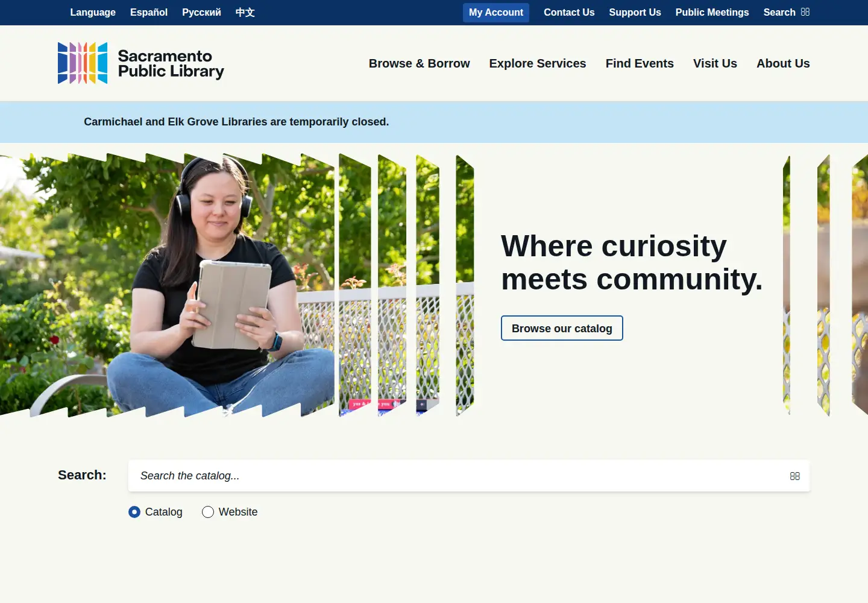Click the Carmichael and Elk Grove closure notice
The height and width of the screenshot is (603, 868).
pos(236,122)
